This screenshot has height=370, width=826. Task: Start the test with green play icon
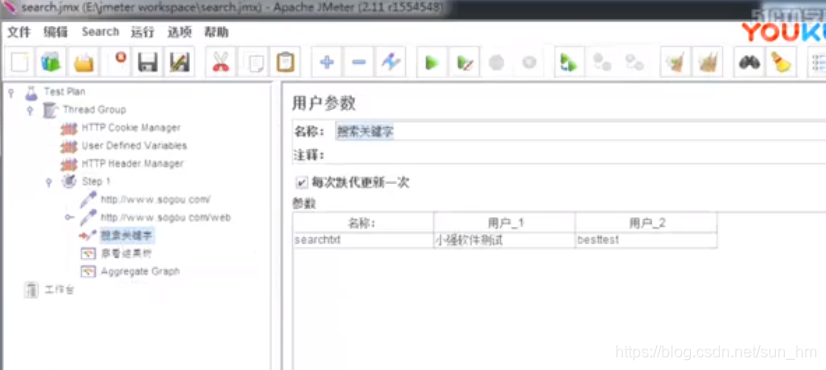[432, 63]
